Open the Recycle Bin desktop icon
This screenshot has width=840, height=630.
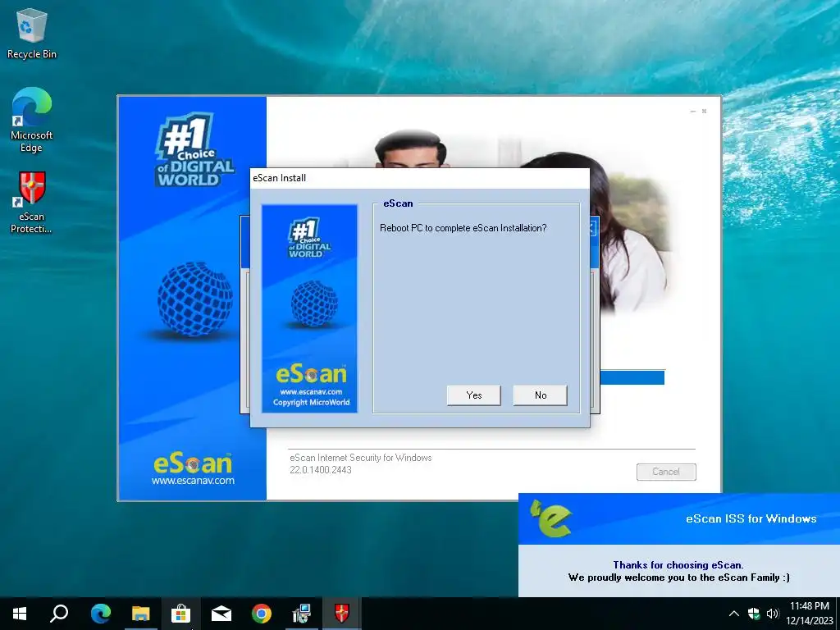click(32, 34)
